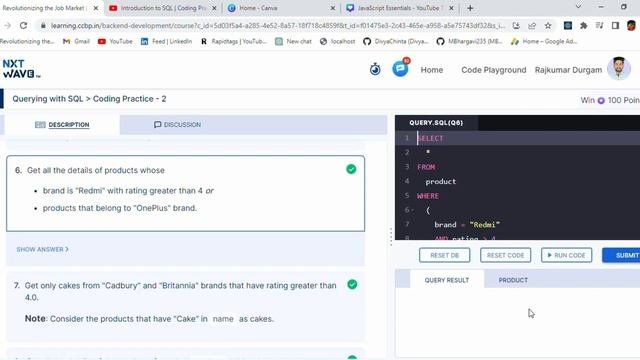This screenshot has width=640, height=360.
Task: Select the Description tab
Action: point(62,124)
